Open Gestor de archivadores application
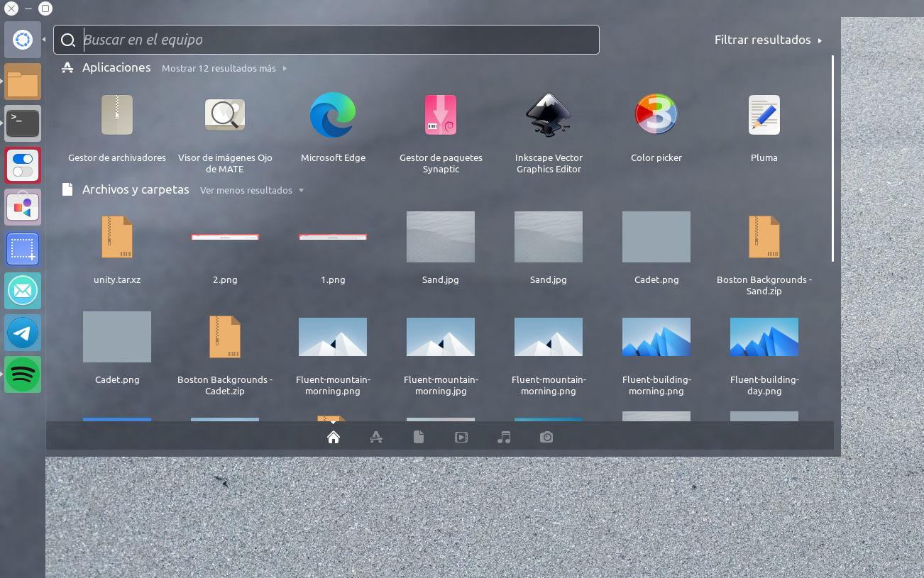The image size is (924, 578). [x=117, y=116]
